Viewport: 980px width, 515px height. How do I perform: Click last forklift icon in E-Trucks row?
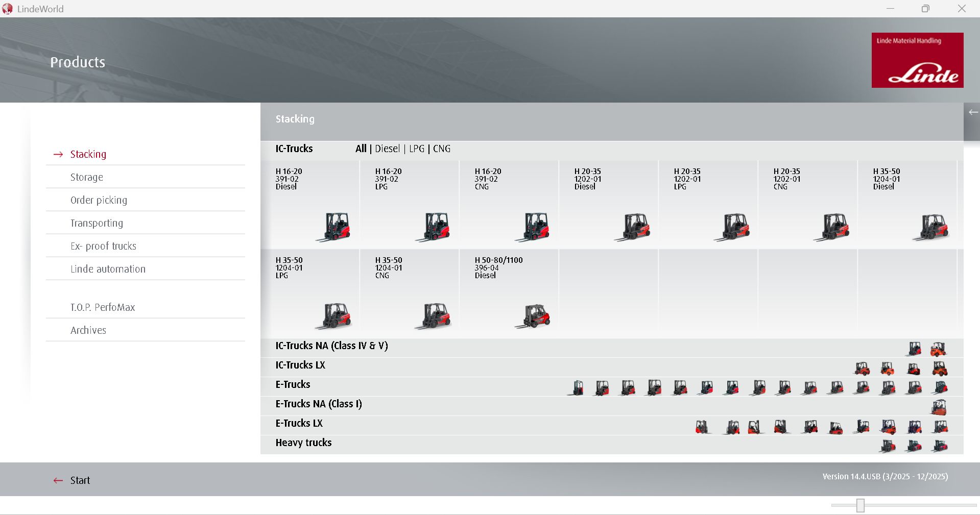(940, 388)
